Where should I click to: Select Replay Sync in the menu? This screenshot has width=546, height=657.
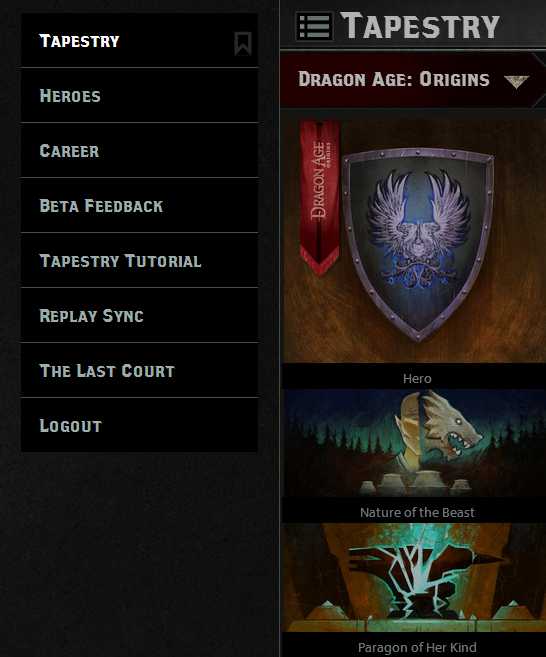coord(139,316)
